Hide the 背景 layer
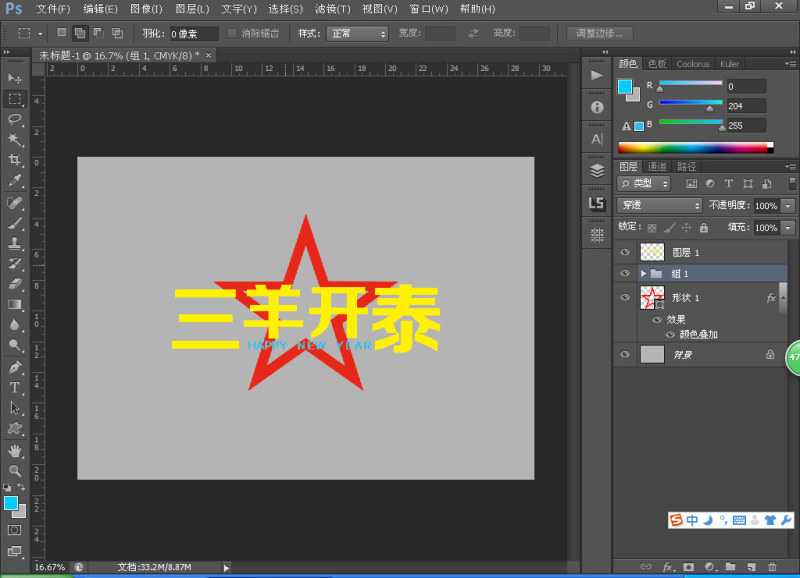Image resolution: width=800 pixels, height=578 pixels. pyautogui.click(x=625, y=355)
